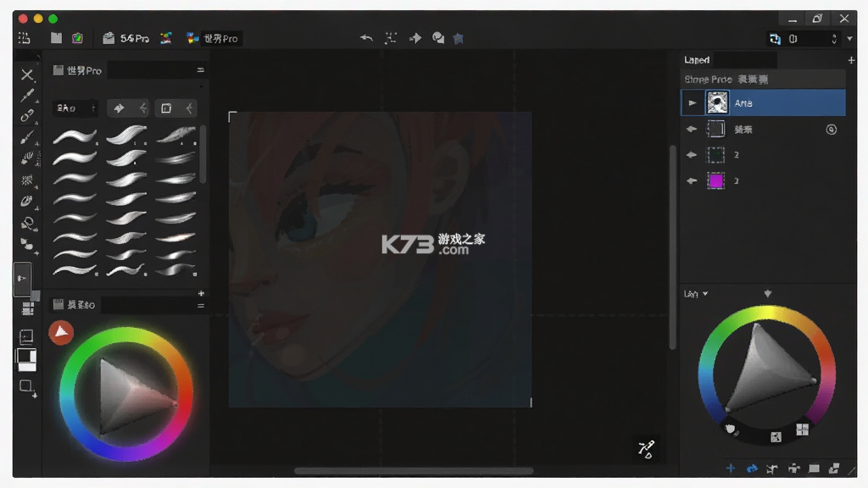Toggle visibility of the magenta thumbnail layer

692,181
